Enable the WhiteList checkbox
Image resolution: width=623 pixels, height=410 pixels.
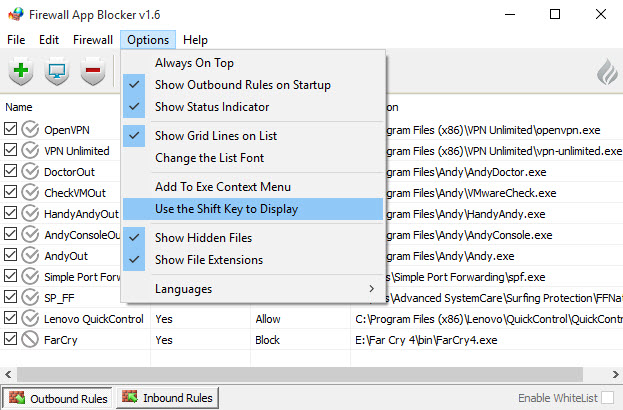click(x=607, y=398)
